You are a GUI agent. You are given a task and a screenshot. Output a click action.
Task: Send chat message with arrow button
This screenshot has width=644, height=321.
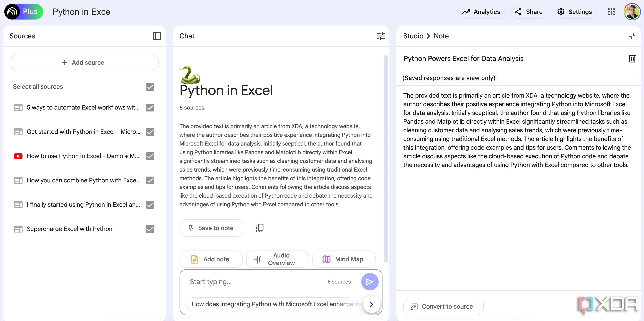pyautogui.click(x=370, y=282)
